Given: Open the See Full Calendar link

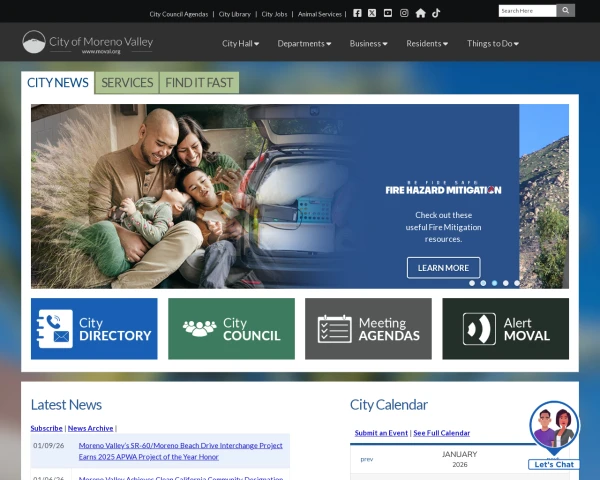Looking at the screenshot, I should [441, 433].
